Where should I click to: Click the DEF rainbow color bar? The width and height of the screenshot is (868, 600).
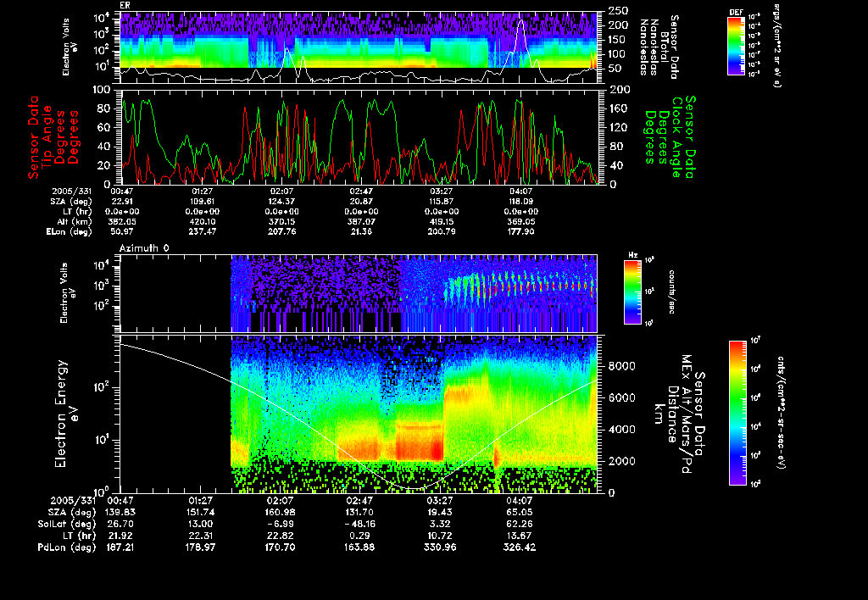[736, 46]
